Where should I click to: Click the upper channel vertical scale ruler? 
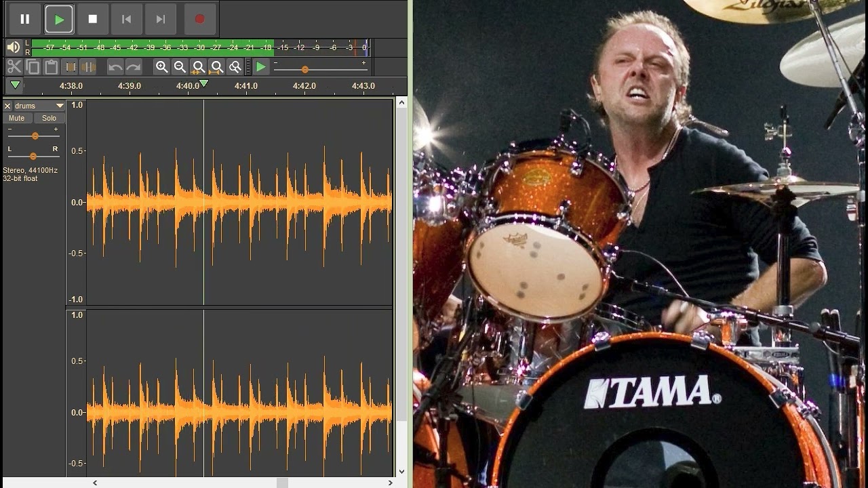(76, 202)
